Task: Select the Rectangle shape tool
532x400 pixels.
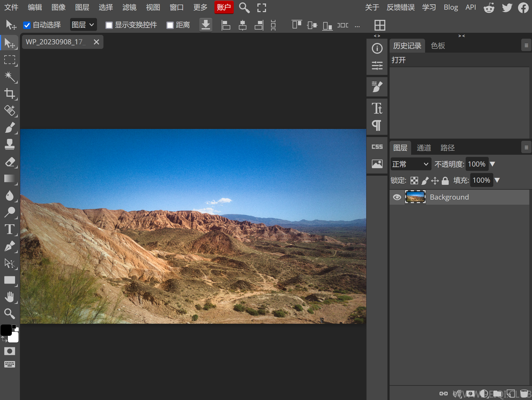Action: coord(10,280)
